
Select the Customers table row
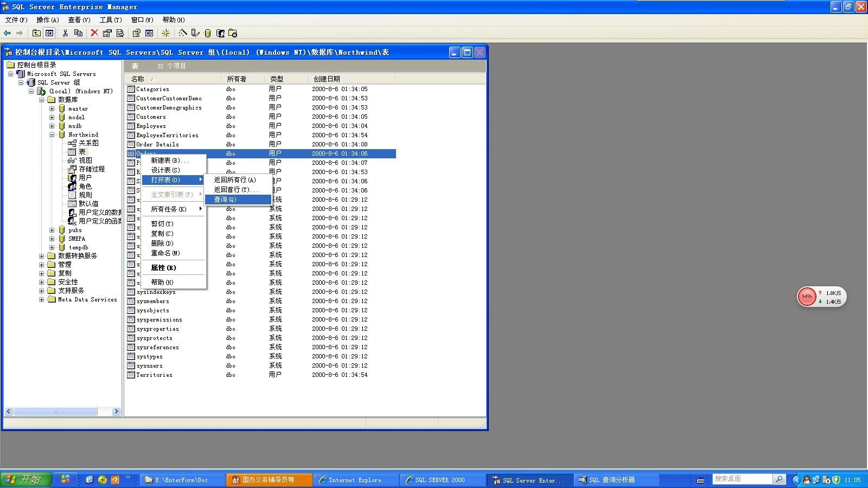pyautogui.click(x=261, y=117)
